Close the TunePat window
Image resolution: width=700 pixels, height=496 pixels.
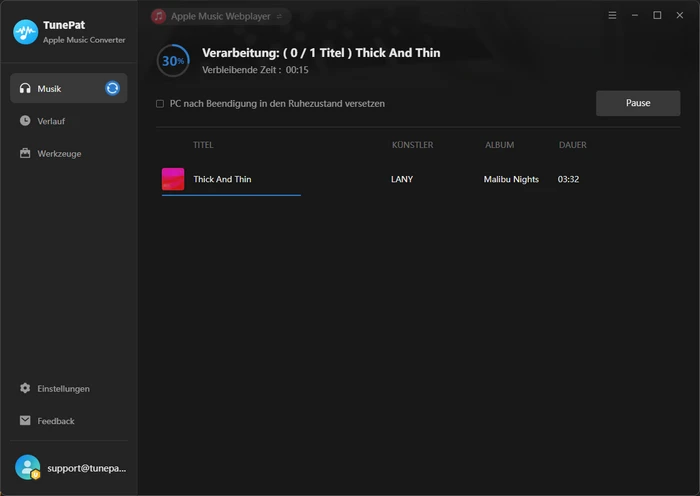(x=680, y=15)
